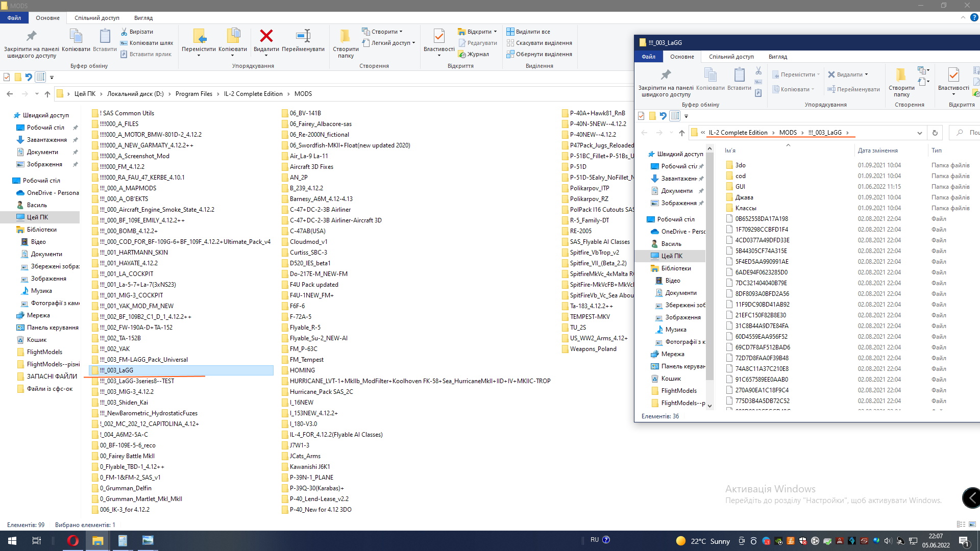The height and width of the screenshot is (551, 980).
Task: Click Invert selection (Обернути виділення) option
Action: click(539, 54)
